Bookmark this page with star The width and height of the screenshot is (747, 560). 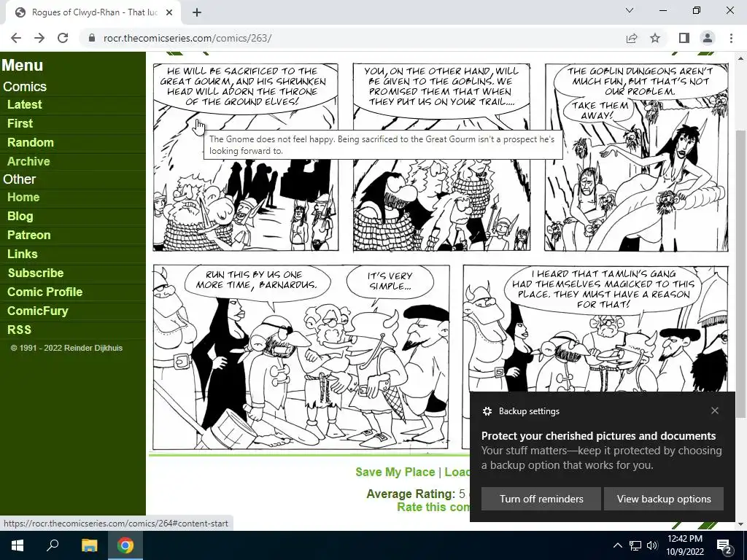click(655, 38)
